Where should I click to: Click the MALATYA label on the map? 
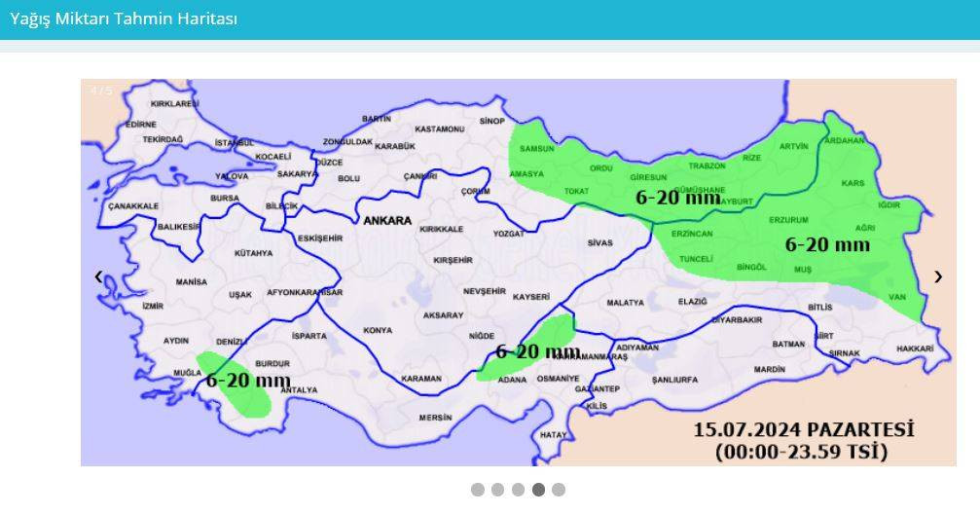coord(625,302)
